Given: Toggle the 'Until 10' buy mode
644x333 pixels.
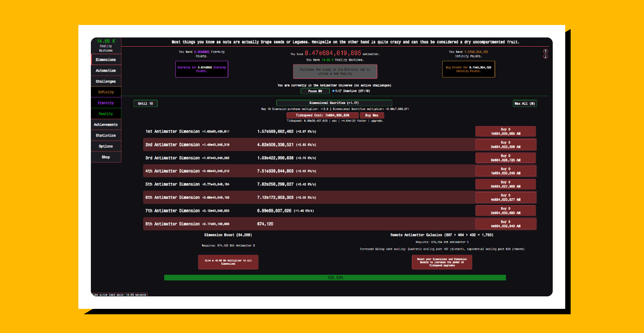Looking at the screenshot, I should point(145,103).
